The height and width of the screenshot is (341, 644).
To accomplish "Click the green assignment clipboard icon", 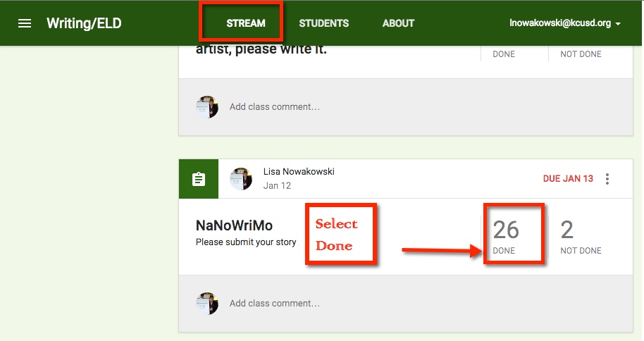I will tap(199, 179).
